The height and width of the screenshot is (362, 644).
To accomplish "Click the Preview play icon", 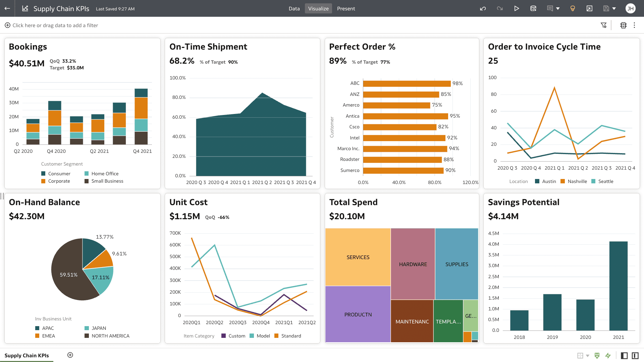I will coord(517,8).
